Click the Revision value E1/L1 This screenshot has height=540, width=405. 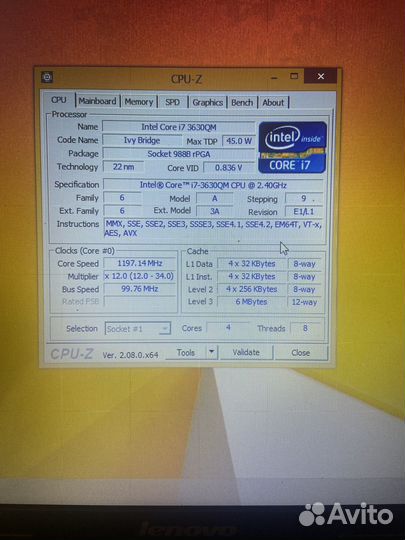303,211
